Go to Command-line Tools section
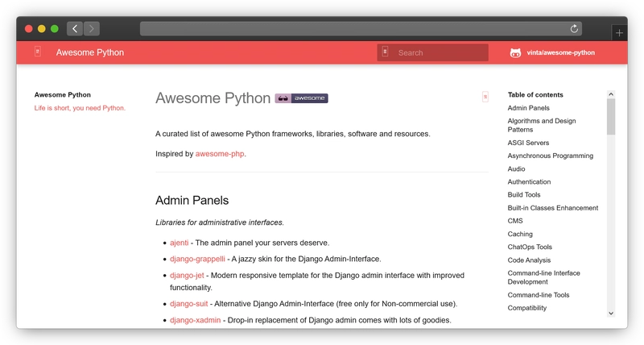Image resolution: width=644 pixels, height=345 pixels. 539,295
